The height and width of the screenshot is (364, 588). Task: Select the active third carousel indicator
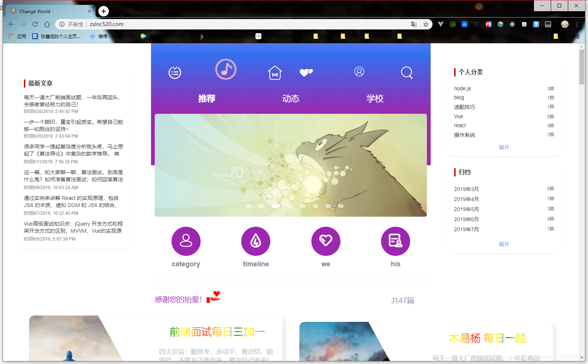tap(276, 206)
